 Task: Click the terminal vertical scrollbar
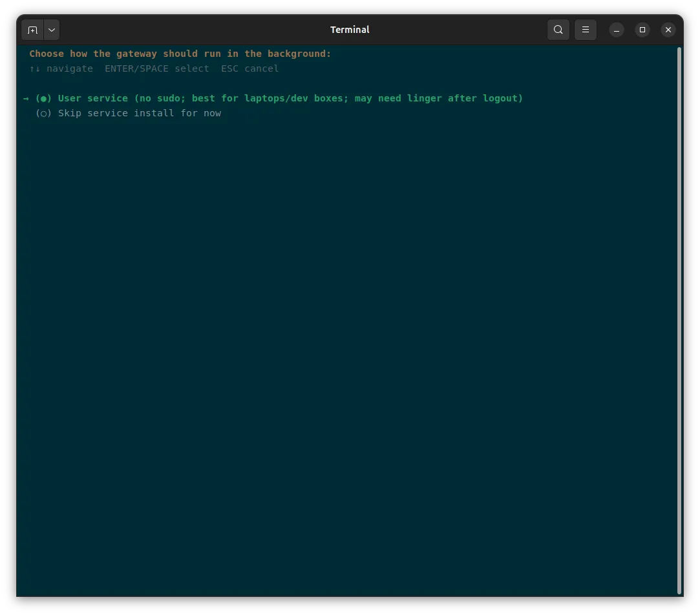pyautogui.click(x=679, y=320)
